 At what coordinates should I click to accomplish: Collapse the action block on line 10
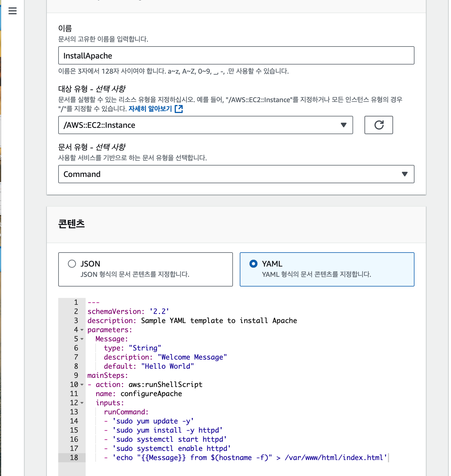pyautogui.click(x=82, y=385)
